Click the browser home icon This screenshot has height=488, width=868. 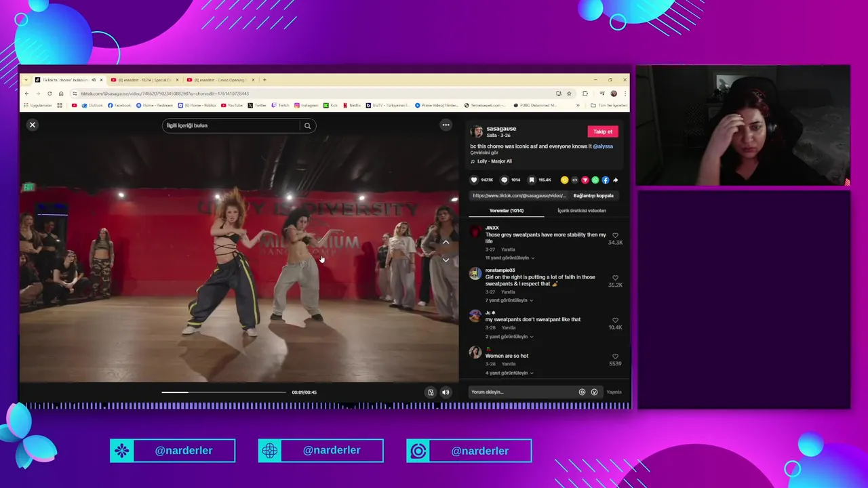click(61, 94)
